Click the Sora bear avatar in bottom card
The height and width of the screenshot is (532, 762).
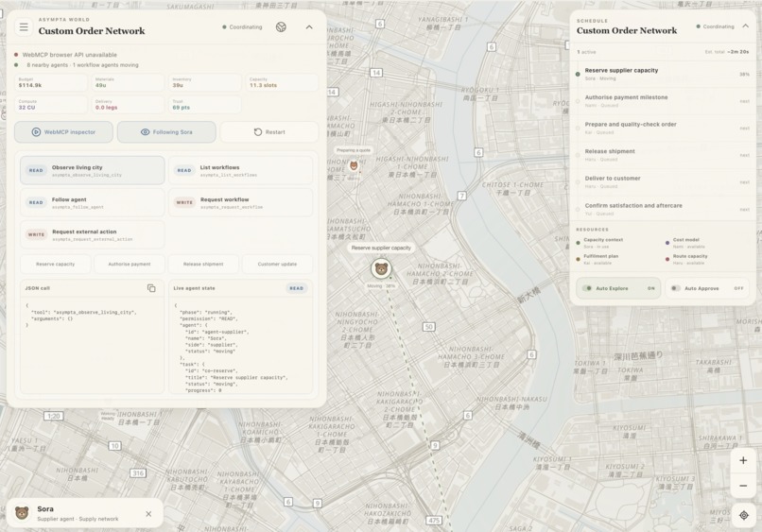coord(22,513)
